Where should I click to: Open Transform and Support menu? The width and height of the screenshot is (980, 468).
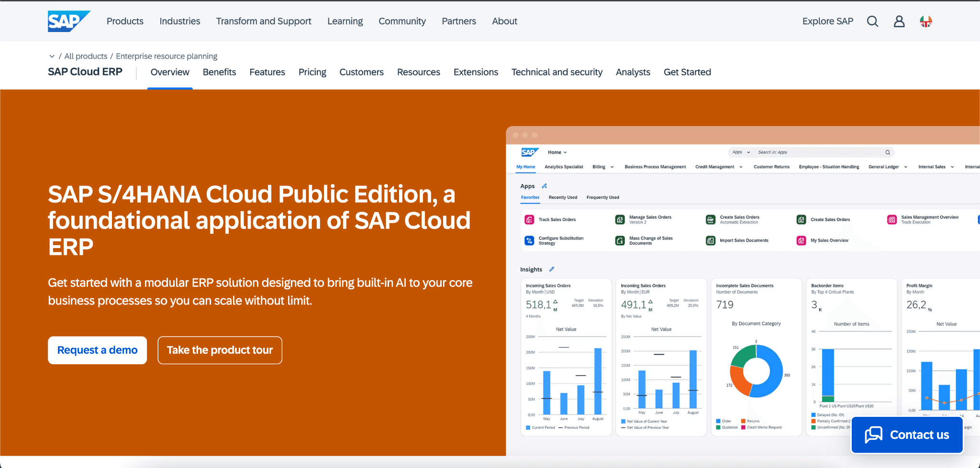(264, 21)
